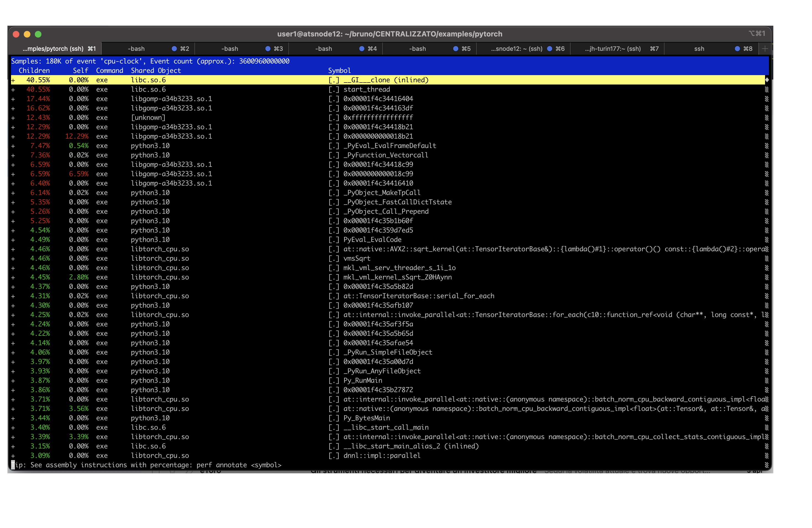Click the blue activity indicator on the ⌘2 tab
The image size is (812, 528).
[x=174, y=48]
